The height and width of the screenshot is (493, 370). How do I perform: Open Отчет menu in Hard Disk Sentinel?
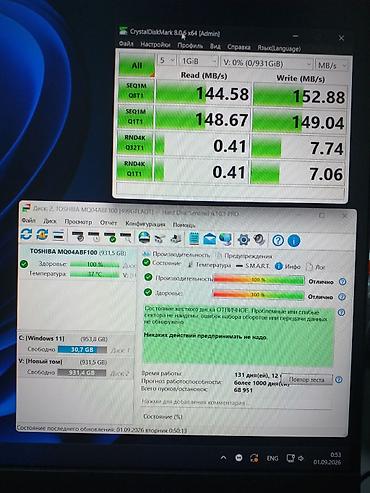coord(108,222)
